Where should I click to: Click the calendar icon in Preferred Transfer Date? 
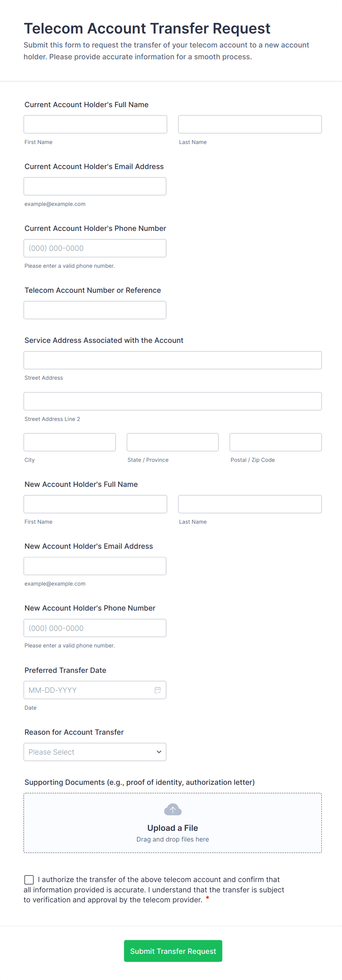point(158,690)
